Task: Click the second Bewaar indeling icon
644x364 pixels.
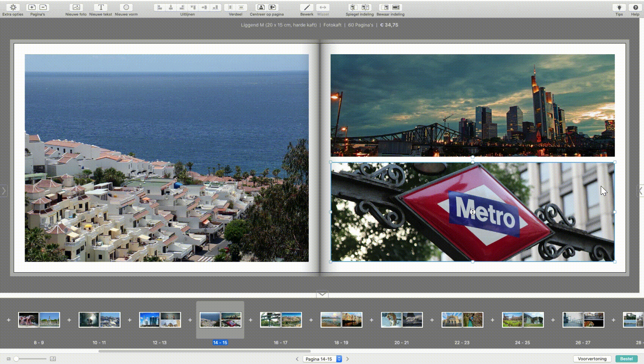Action: [x=396, y=7]
